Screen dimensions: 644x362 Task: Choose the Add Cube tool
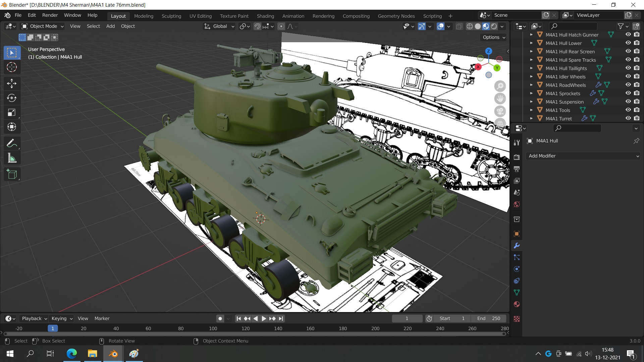(x=12, y=174)
